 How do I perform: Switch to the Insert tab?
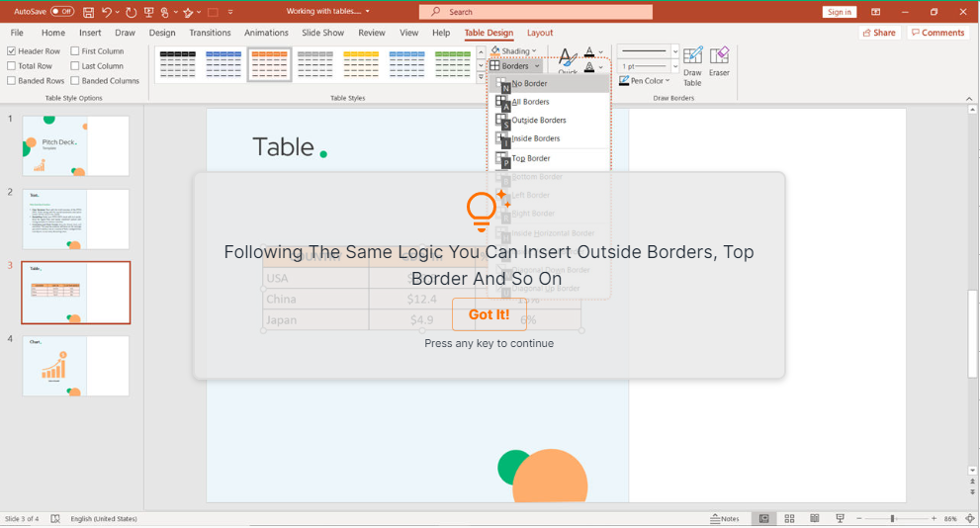(90, 33)
